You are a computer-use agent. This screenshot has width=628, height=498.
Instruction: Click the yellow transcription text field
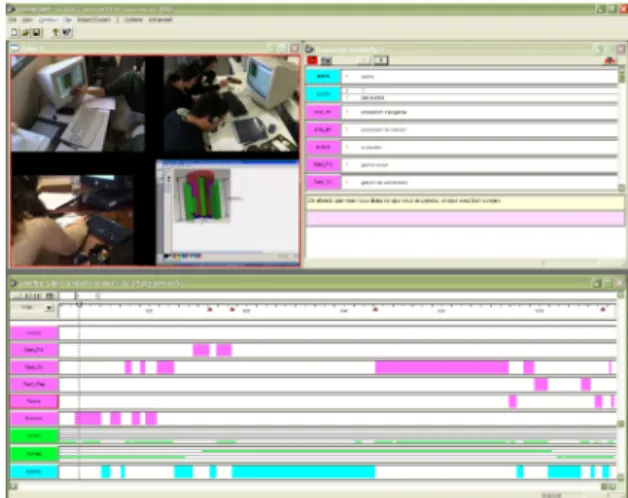pos(465,202)
